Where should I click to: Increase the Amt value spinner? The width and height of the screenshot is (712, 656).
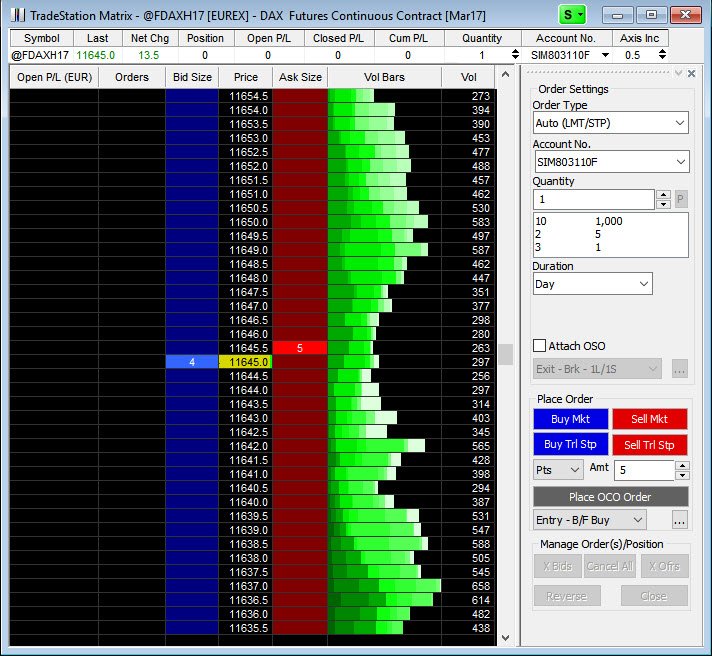(x=682, y=465)
